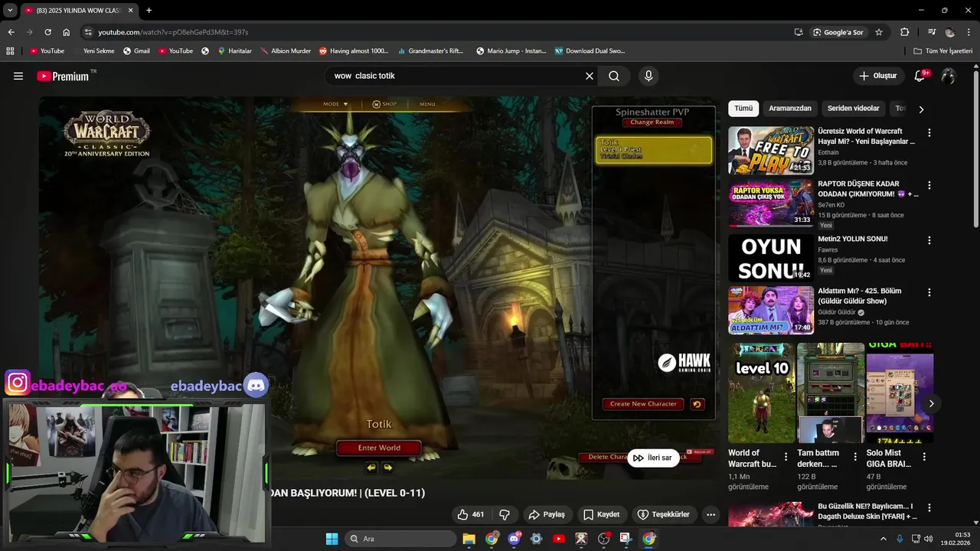Open the red YouTube app on taskbar
Screen dimensions: 980x551
tap(559, 539)
